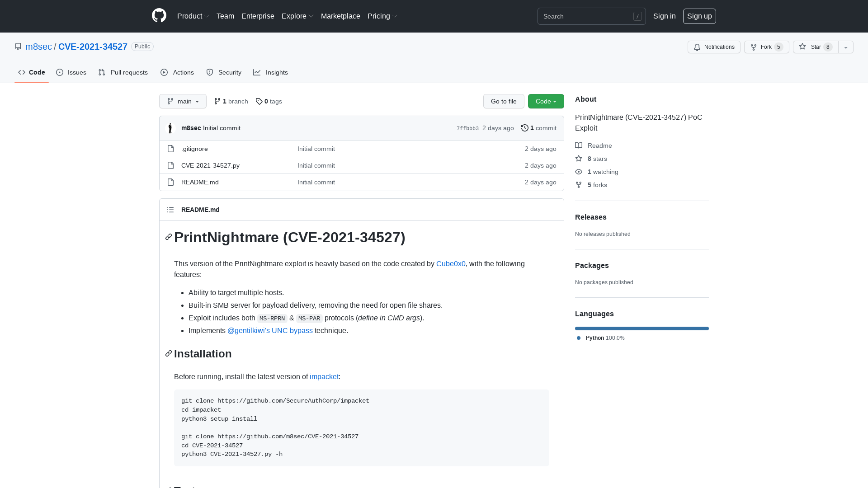Open the main branch selector dropdown
The width and height of the screenshot is (868, 488).
click(x=183, y=101)
